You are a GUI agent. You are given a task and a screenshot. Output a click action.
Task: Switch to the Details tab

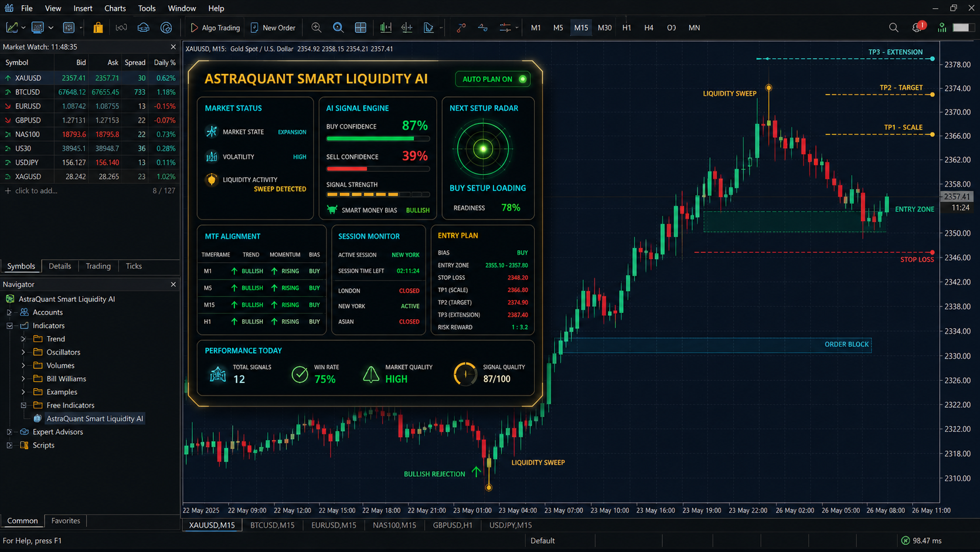pyautogui.click(x=60, y=266)
